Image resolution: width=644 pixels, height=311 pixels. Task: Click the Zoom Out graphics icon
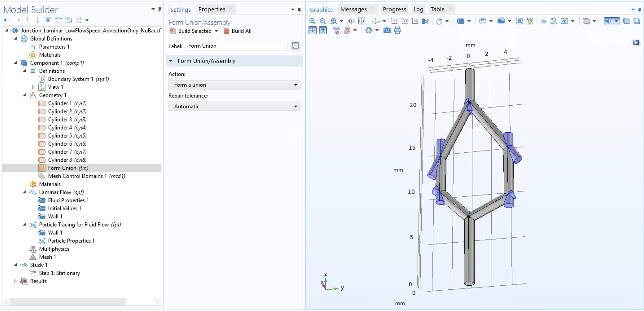(x=322, y=21)
